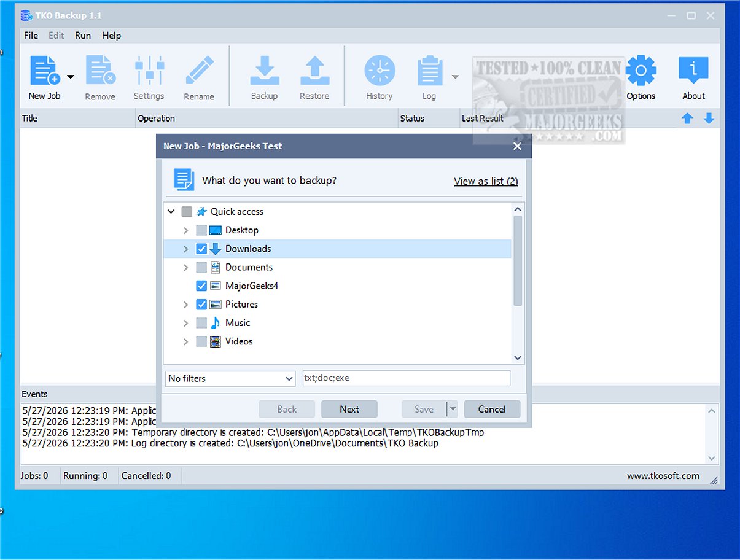Click the Events log scrollbar down arrow
Screen dimensions: 740x560
point(712,458)
